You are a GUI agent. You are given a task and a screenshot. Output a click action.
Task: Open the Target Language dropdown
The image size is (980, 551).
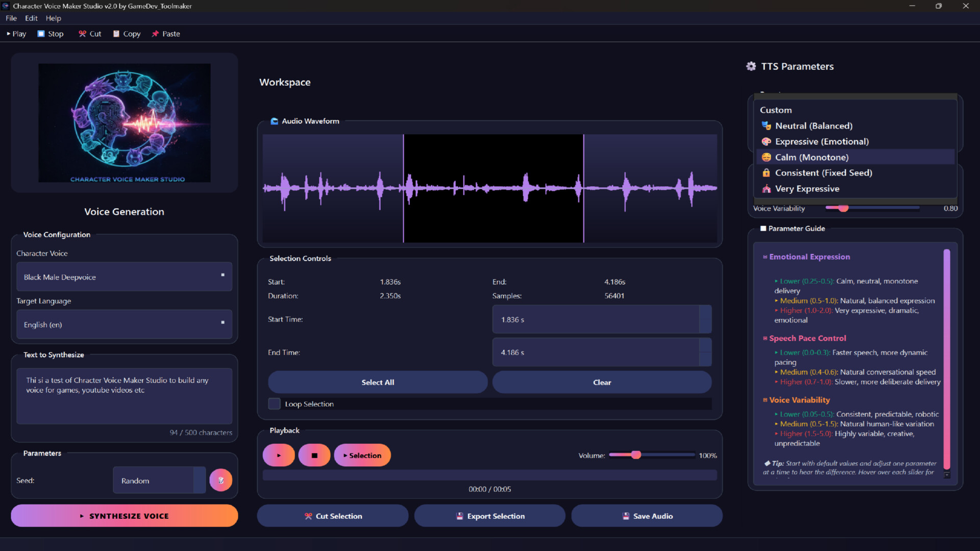coord(124,324)
